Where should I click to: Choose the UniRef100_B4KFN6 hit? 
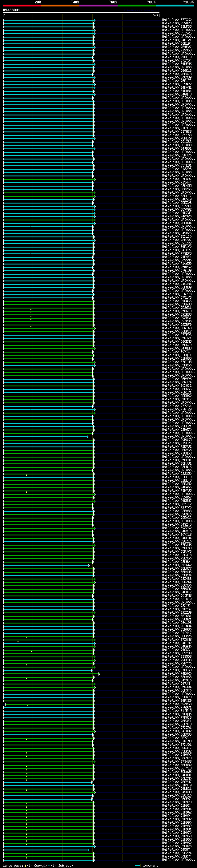(x=177, y=64)
